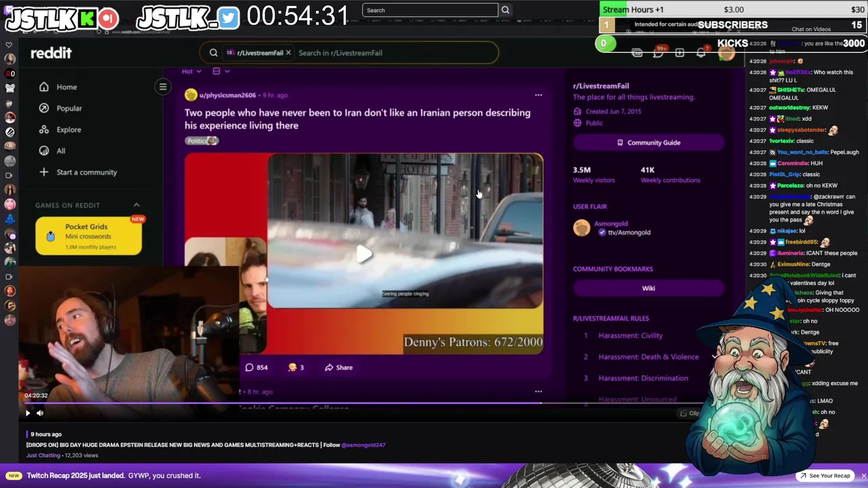Click the Asmongold user flair avatar

582,228
